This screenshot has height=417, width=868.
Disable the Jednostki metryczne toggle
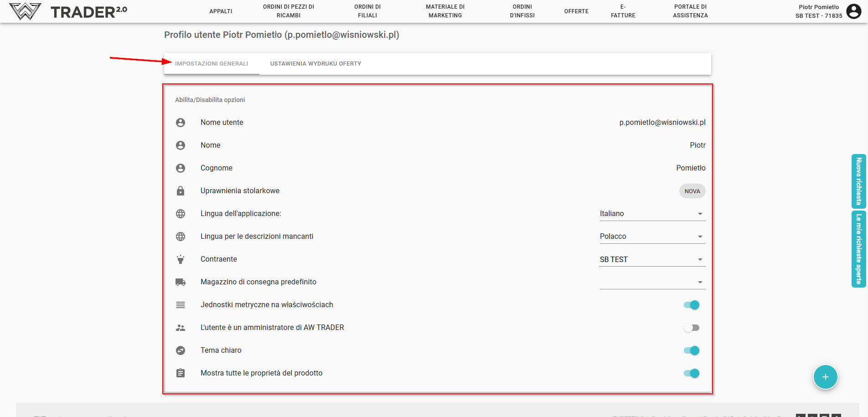point(692,305)
